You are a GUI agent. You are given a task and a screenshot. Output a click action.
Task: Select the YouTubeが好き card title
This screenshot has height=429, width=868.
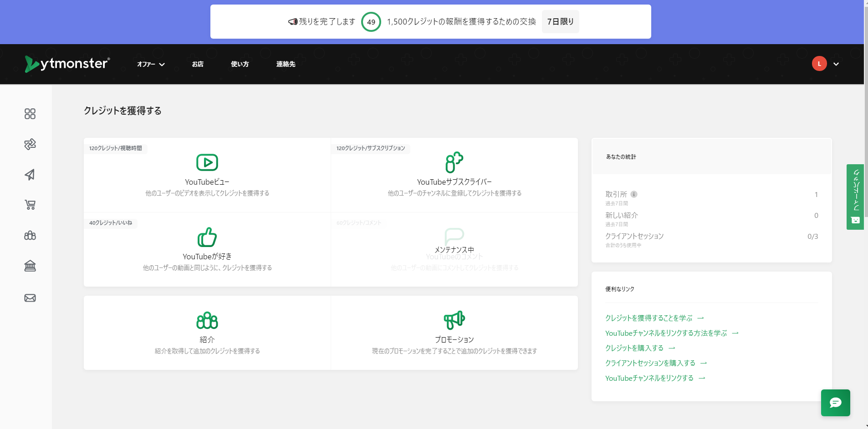pyautogui.click(x=207, y=257)
